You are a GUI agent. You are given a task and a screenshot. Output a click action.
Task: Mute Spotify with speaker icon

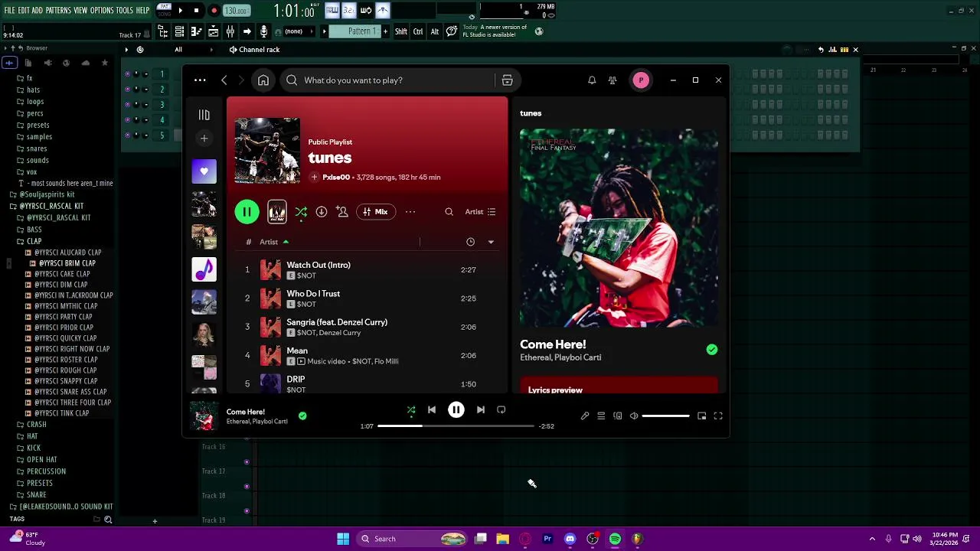(x=634, y=416)
